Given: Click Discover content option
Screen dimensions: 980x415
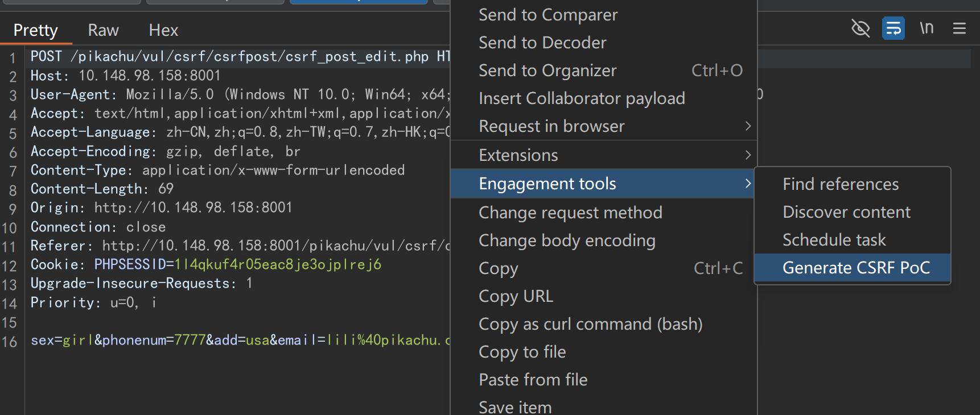Looking at the screenshot, I should click(x=846, y=212).
